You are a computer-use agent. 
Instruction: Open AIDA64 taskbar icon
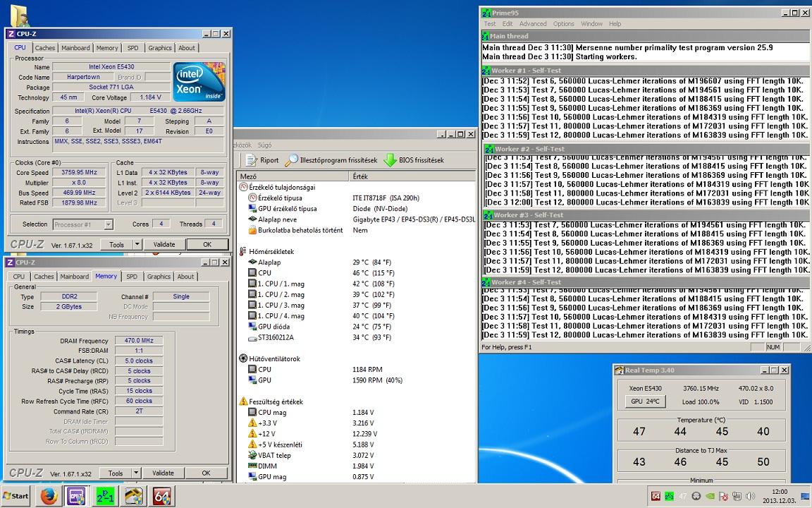162,496
